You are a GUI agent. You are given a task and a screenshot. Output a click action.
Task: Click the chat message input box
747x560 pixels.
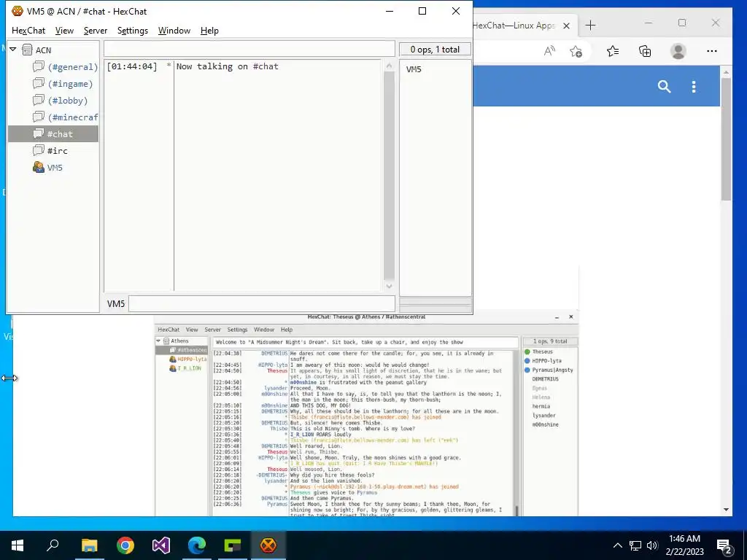pos(262,303)
